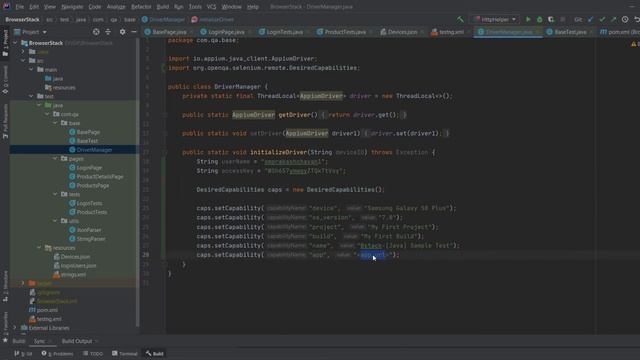Open the Refactor menu
Image resolution: width=640 pixels, height=360 pixels.
pos(141,7)
